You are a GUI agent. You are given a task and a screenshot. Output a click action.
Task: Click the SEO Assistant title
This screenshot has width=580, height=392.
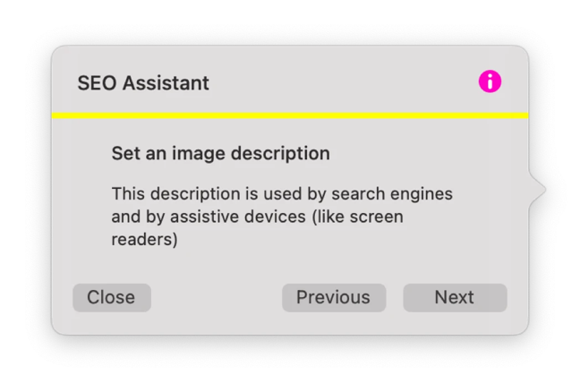[x=143, y=83]
